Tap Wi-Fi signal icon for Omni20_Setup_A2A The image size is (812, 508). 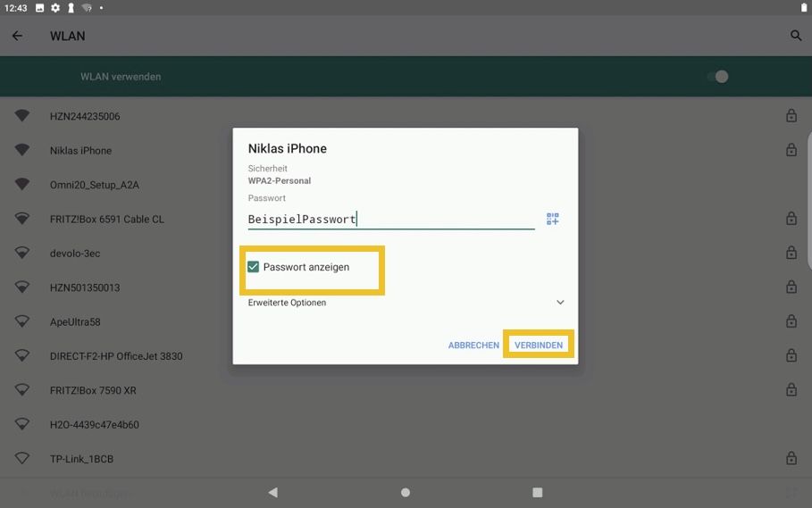(x=22, y=185)
